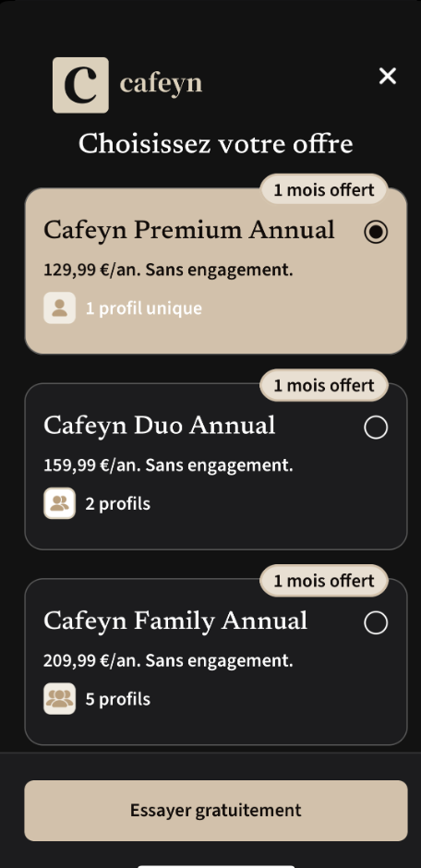The image size is (421, 868).
Task: Click the Cafeyn Family Annual title
Action: tap(175, 621)
